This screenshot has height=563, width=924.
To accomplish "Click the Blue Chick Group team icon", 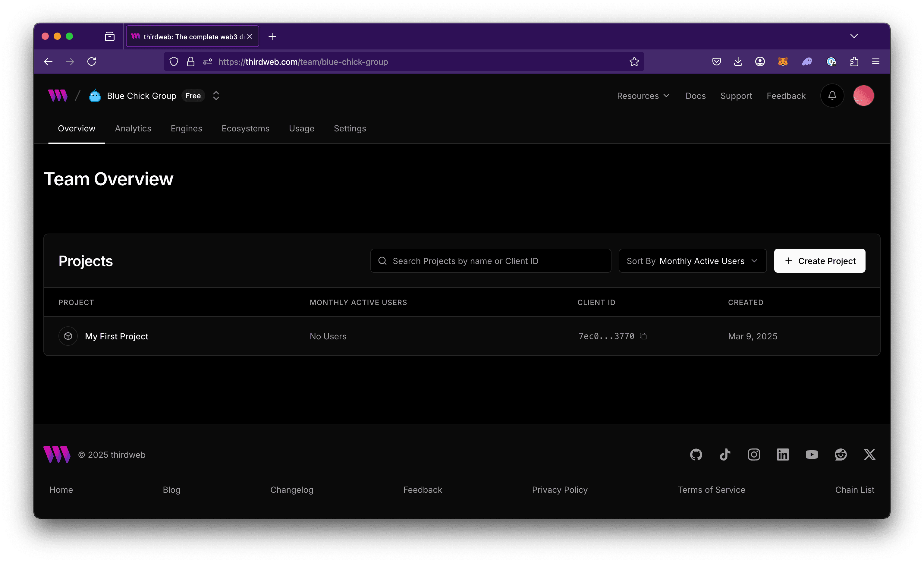I will pos(94,95).
